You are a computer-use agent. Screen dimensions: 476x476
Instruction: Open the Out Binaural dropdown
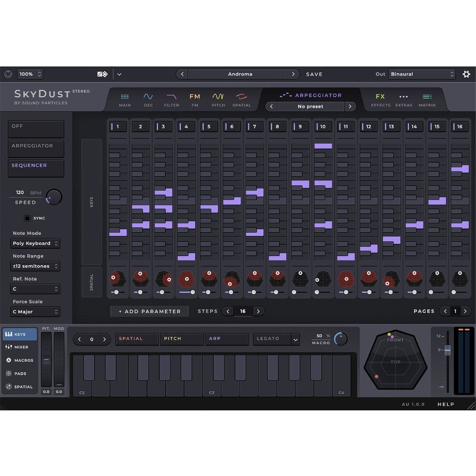pyautogui.click(x=422, y=74)
